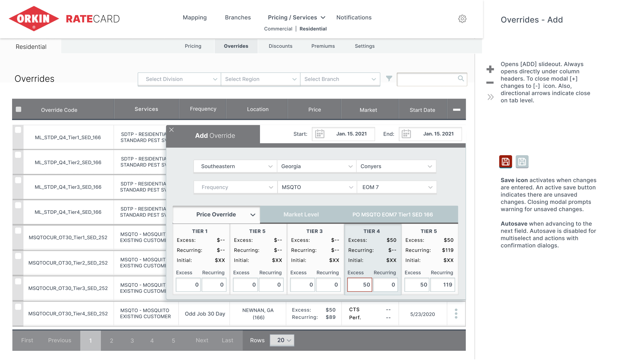Open the three-dot row actions menu
Viewport: 644px width, 361px height.
456,314
